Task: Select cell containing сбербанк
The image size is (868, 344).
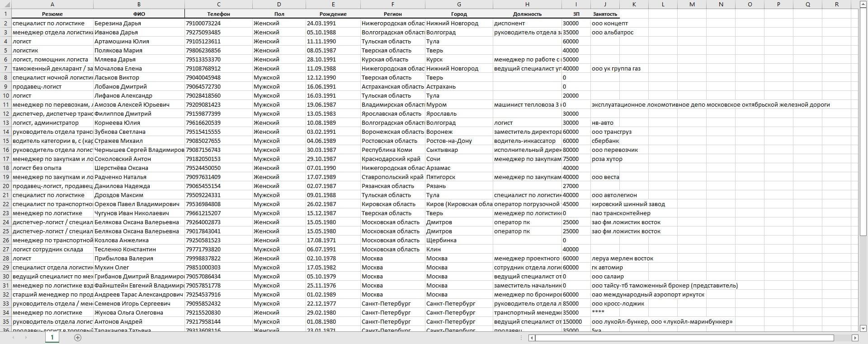Action: (605, 141)
